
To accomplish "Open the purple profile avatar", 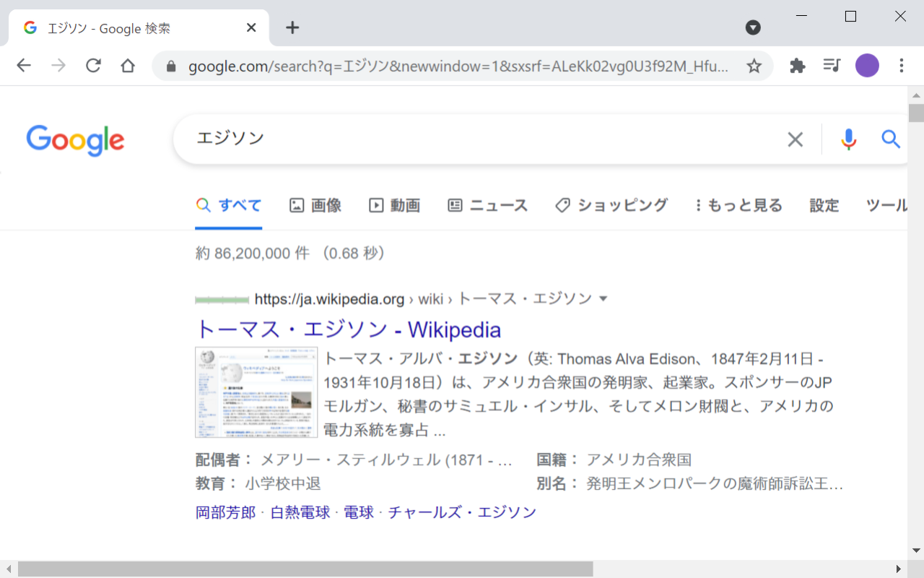I will click(x=867, y=66).
